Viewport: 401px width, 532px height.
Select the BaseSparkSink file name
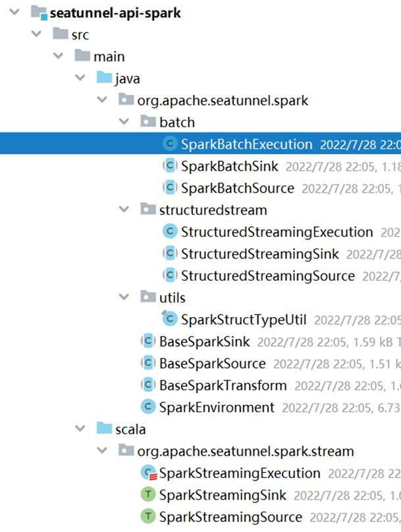(x=205, y=341)
